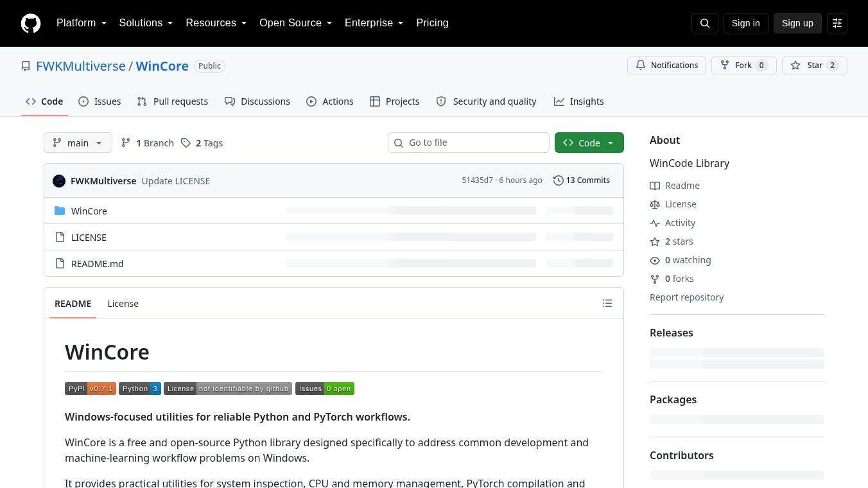The height and width of the screenshot is (488, 868).
Task: Open the FWKMultiverse owner link
Action: coord(81,66)
